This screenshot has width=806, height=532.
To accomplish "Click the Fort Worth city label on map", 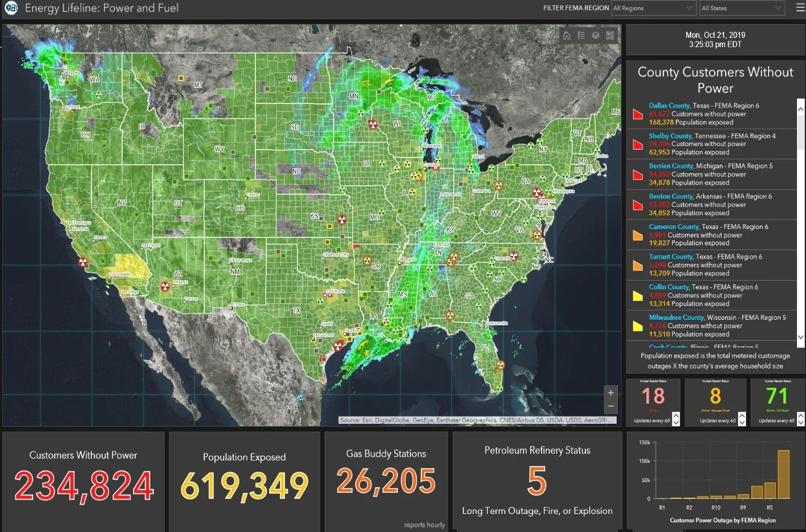I will 335,292.
